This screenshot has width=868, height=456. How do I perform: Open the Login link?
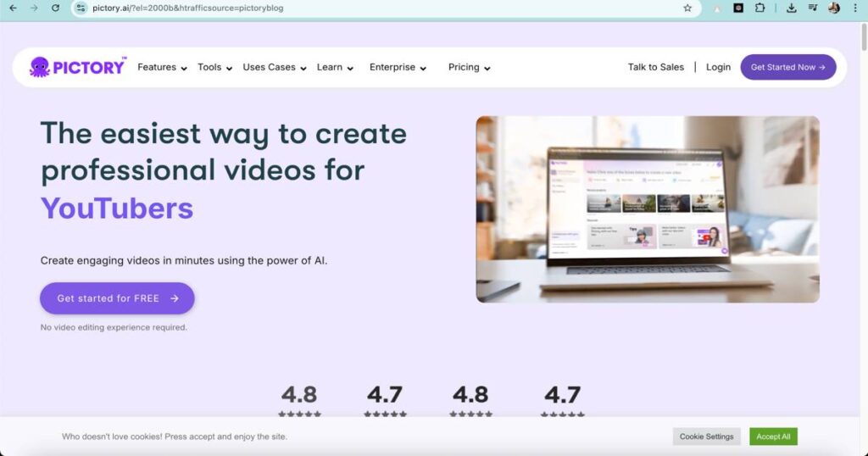point(718,67)
